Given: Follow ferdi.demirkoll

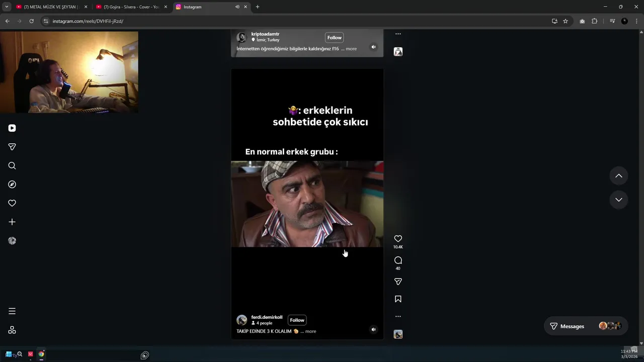Looking at the screenshot, I should point(297,320).
